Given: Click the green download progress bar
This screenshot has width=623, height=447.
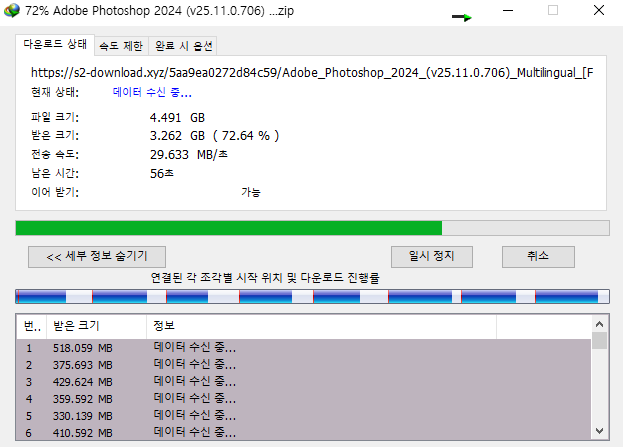Looking at the screenshot, I should (x=312, y=228).
